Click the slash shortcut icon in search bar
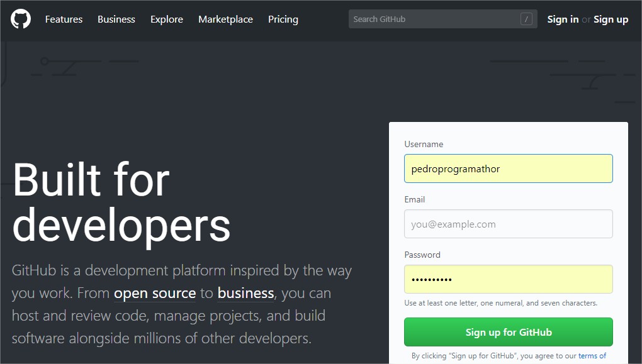Viewport: 642px width, 364px height. [526, 19]
